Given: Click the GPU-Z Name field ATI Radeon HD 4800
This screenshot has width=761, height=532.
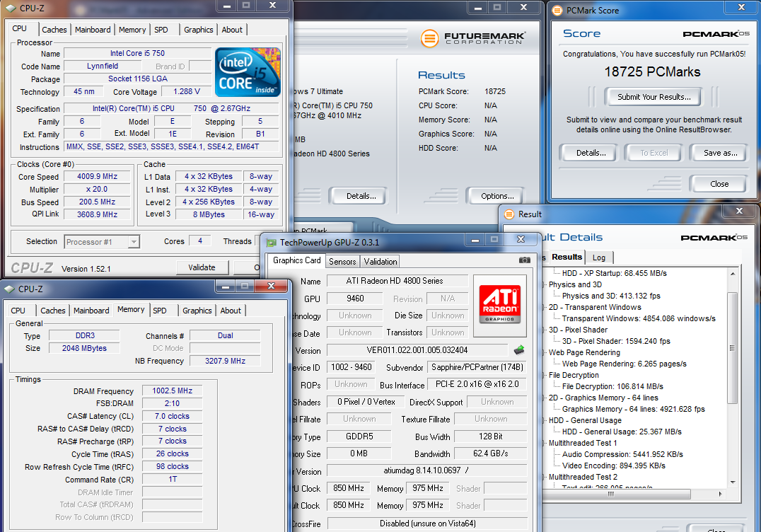Looking at the screenshot, I should [397, 281].
